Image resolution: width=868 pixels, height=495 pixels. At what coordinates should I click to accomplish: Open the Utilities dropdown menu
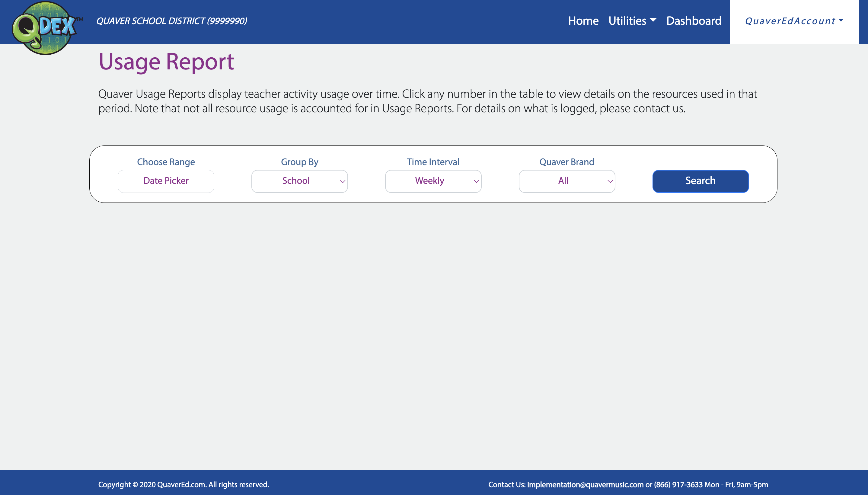tap(632, 21)
